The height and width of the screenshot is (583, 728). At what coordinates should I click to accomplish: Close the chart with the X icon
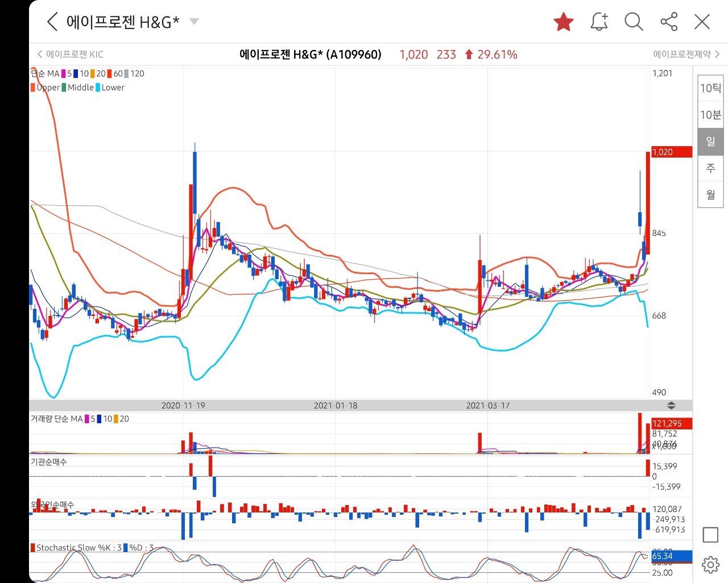point(702,22)
